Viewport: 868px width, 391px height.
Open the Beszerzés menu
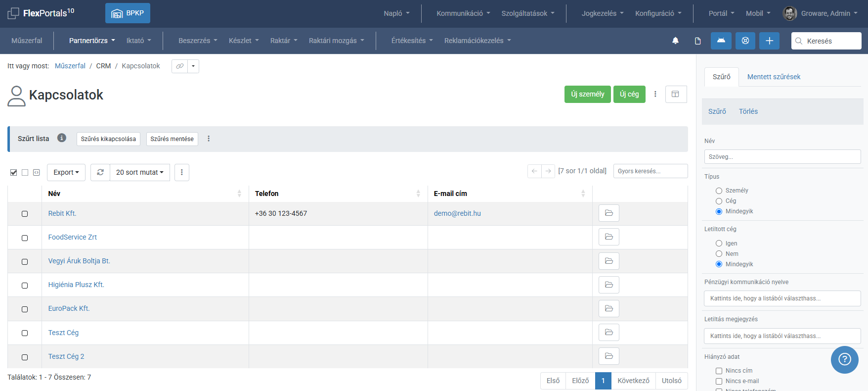[x=198, y=41]
